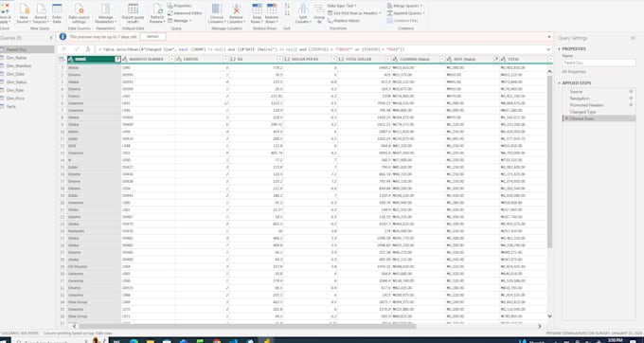Close the Query Settings pane

click(633, 38)
